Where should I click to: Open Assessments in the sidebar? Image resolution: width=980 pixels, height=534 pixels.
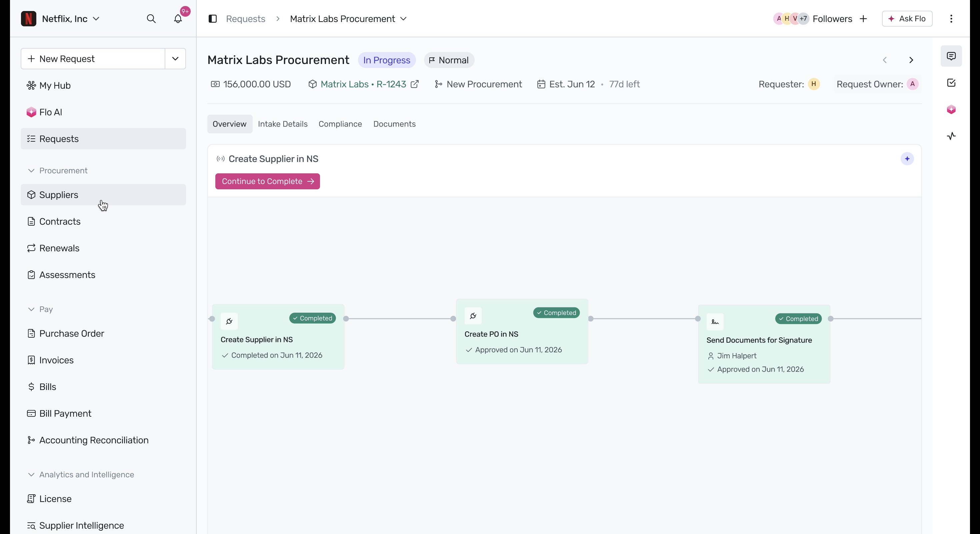click(103, 275)
